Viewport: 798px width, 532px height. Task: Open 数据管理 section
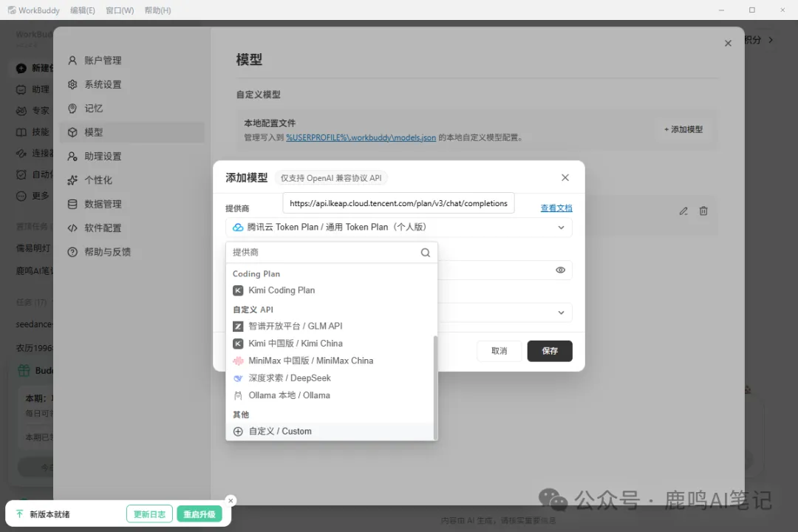[x=132, y=204]
